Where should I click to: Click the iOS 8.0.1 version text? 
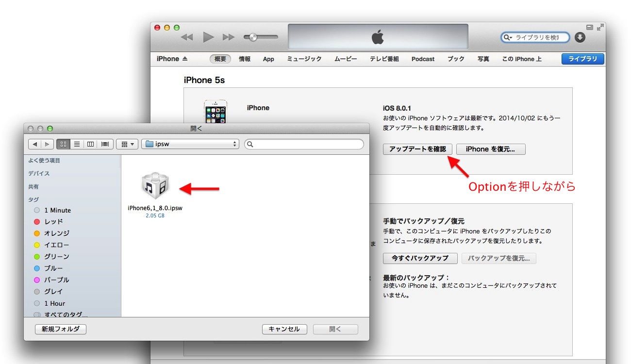(x=397, y=108)
